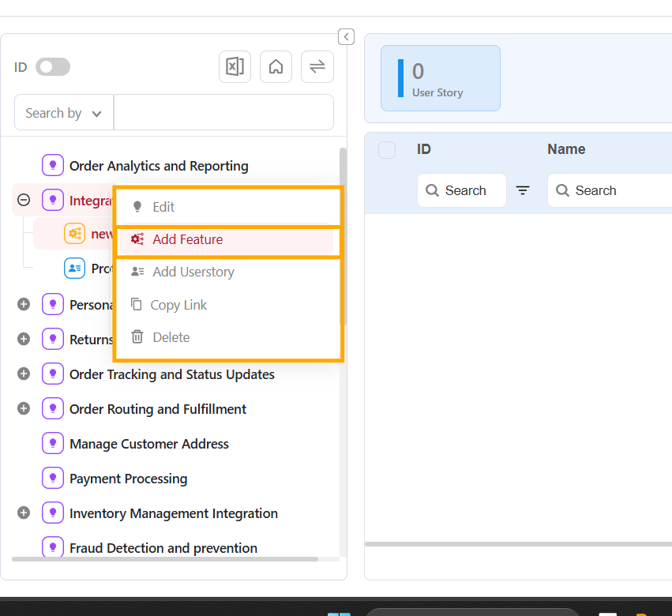672x616 pixels.
Task: Click the swap arrows icon button
Action: [x=317, y=67]
